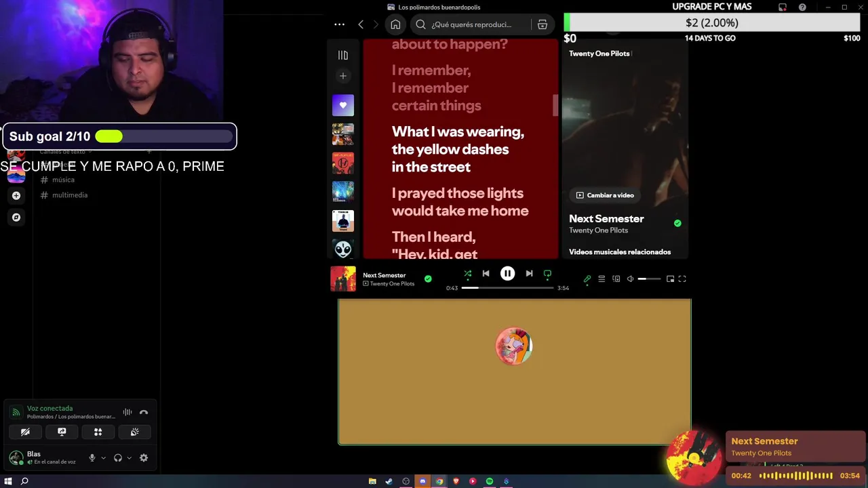Viewport: 868px width, 488px height.
Task: Skip to previous track
Action: 486,274
